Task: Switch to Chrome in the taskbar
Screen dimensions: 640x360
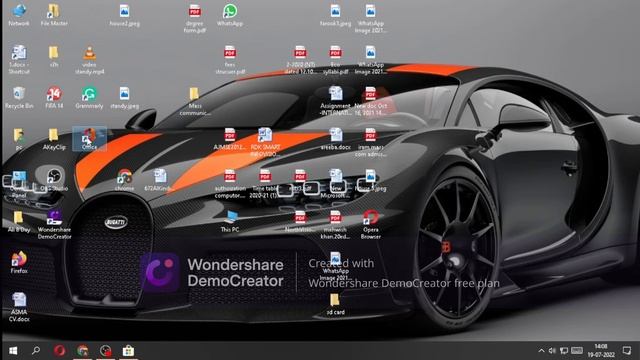Action: [82, 351]
